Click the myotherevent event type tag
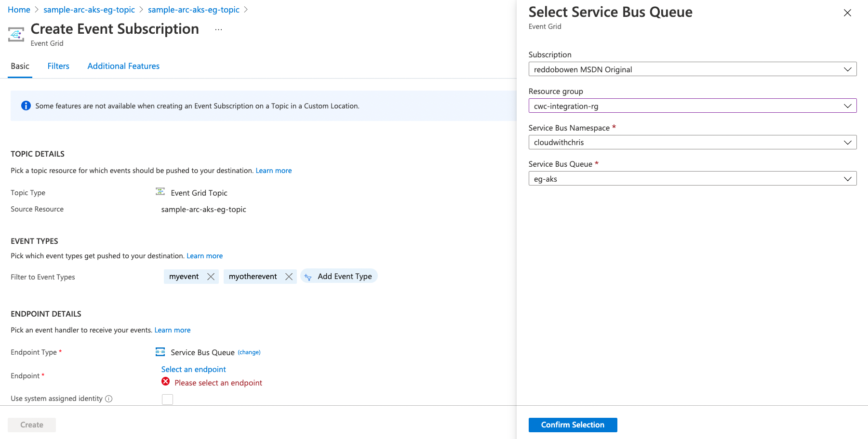This screenshot has height=439, width=868. click(x=253, y=277)
